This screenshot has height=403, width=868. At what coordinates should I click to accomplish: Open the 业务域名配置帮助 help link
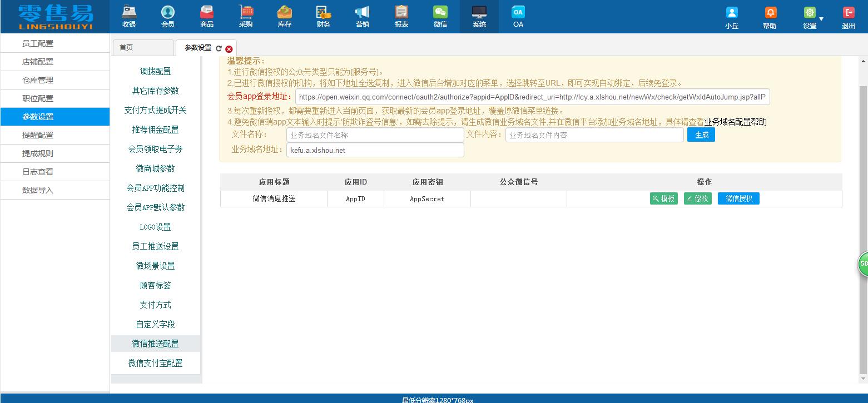(735, 122)
